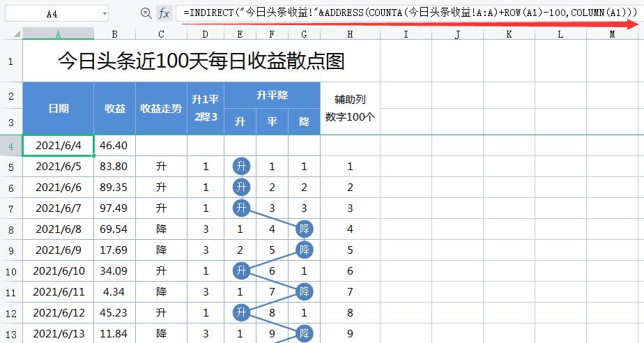This screenshot has width=644, height=343.
Task: Click the 升 circle marker in row 5
Action: [241, 167]
